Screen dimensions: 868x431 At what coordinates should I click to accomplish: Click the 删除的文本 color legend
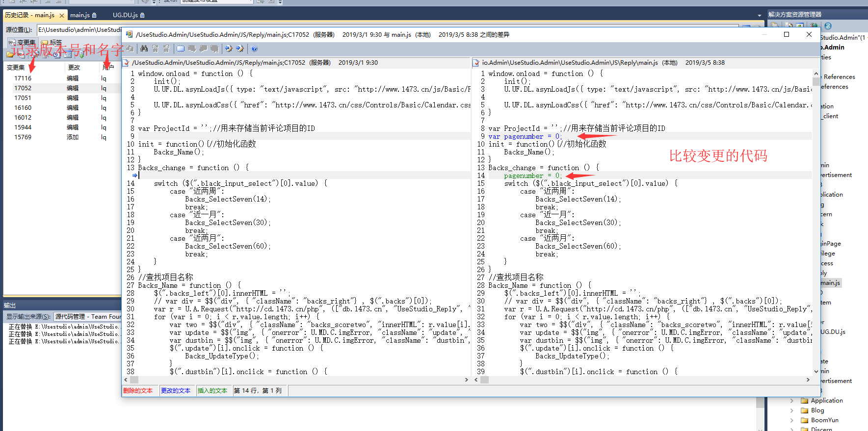coord(140,391)
